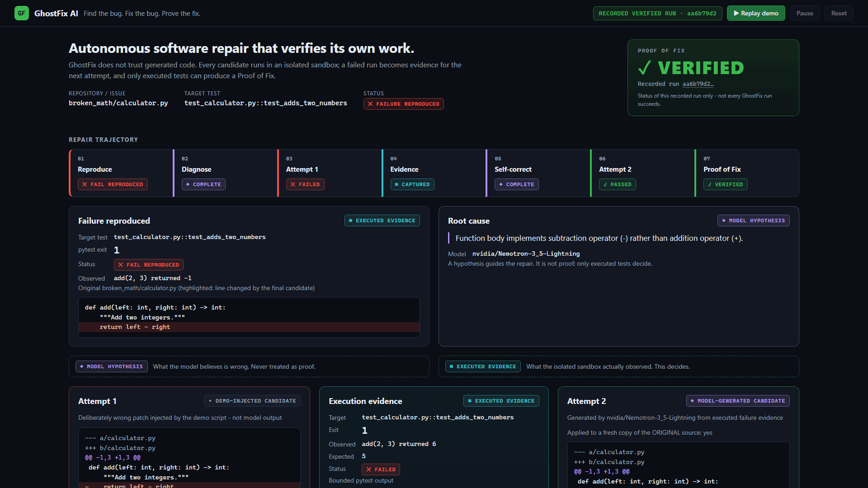Click the Replay demo button
This screenshot has height=488, width=868.
[756, 13]
